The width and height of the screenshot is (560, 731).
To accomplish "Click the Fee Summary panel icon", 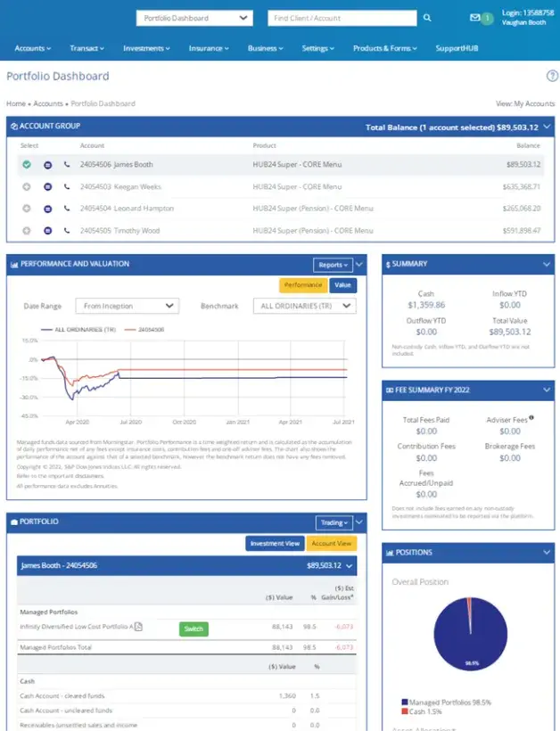I will (x=390, y=390).
